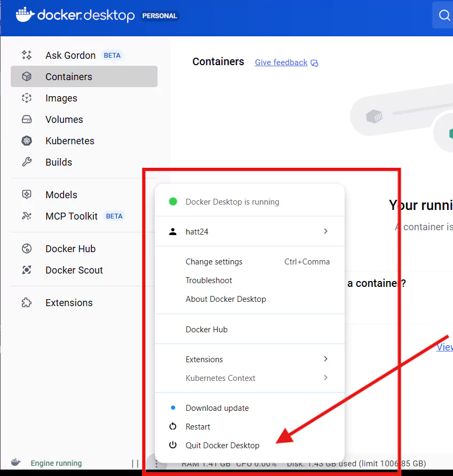Screen dimensions: 453x476
Task: Expand the hatt24 account submenu
Action: coord(325,231)
